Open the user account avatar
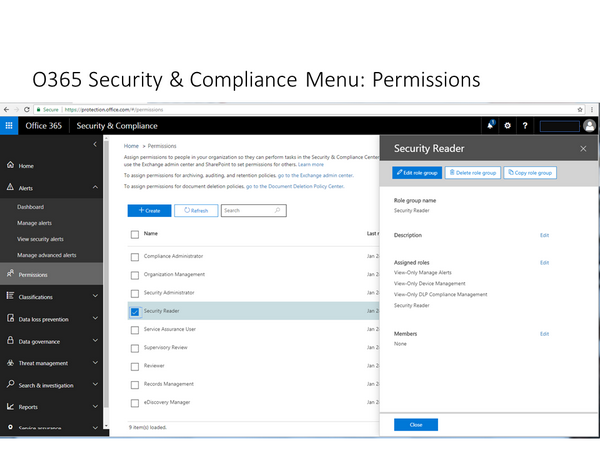600x450 pixels. coord(590,126)
